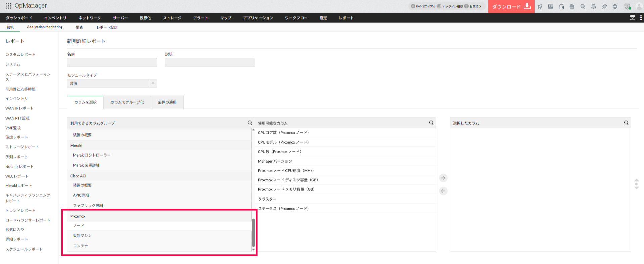The image size is (644, 264).
Task: Open the アラート menu
Action: tap(200, 18)
